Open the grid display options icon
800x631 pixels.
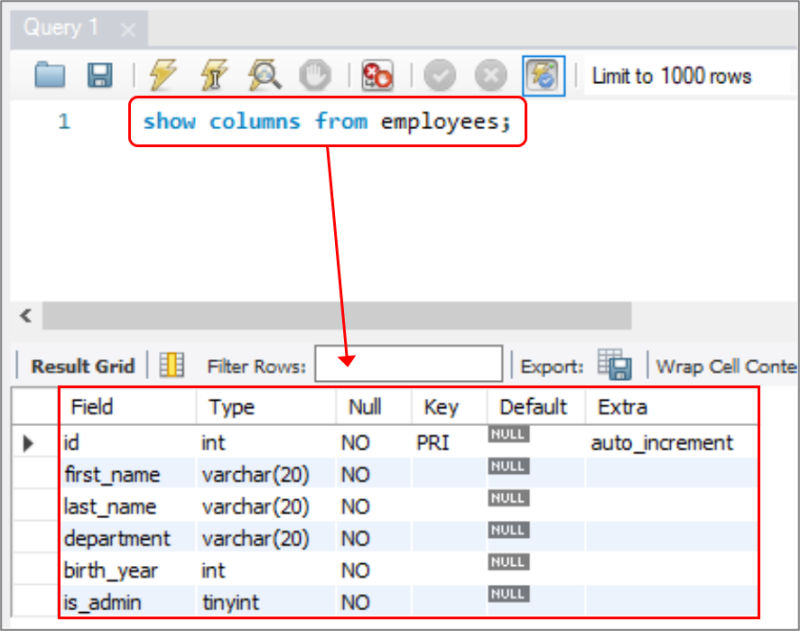click(171, 364)
